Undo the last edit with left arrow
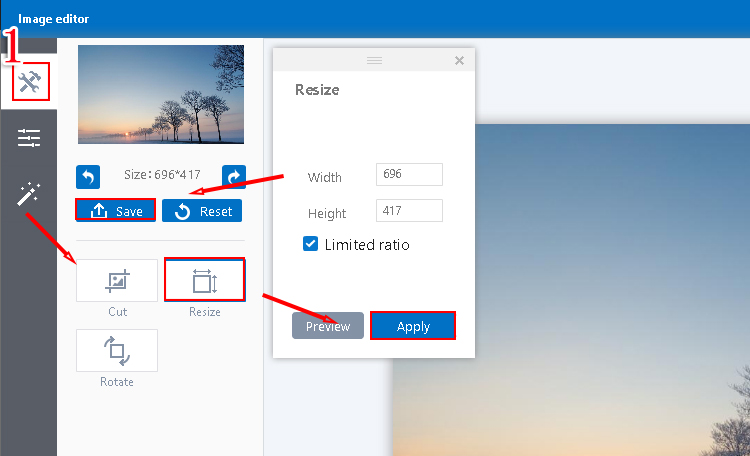 (88, 177)
